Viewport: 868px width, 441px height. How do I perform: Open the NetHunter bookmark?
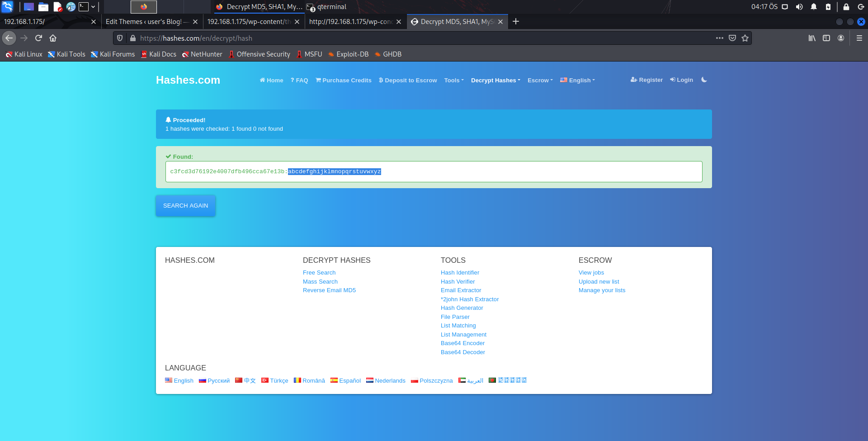[202, 54]
